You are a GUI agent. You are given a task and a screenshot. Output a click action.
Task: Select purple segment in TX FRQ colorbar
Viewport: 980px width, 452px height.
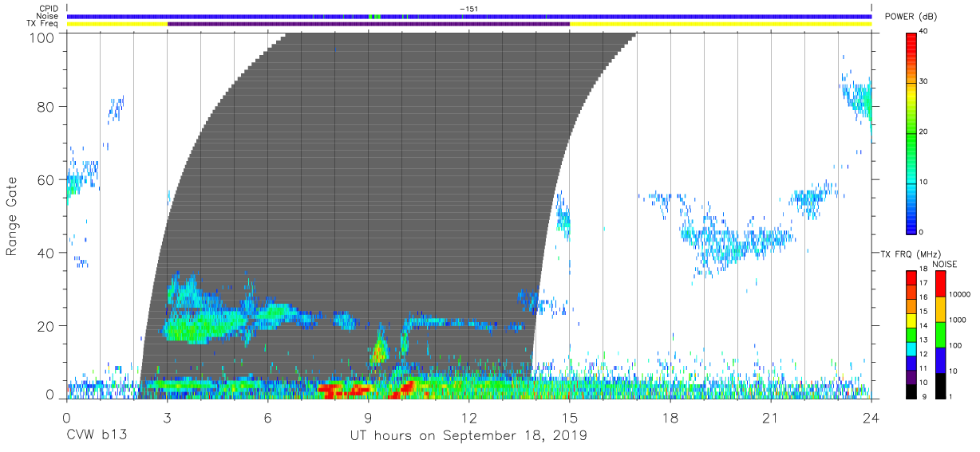911,375
